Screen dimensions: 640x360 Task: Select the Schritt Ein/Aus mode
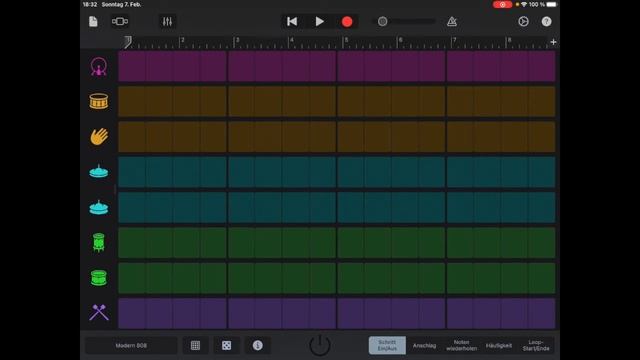coord(387,345)
